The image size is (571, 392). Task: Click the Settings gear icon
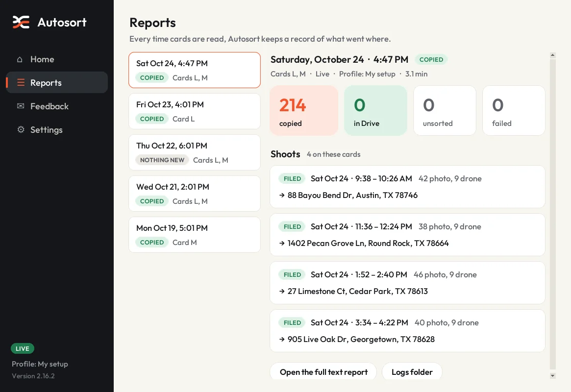coord(21,129)
